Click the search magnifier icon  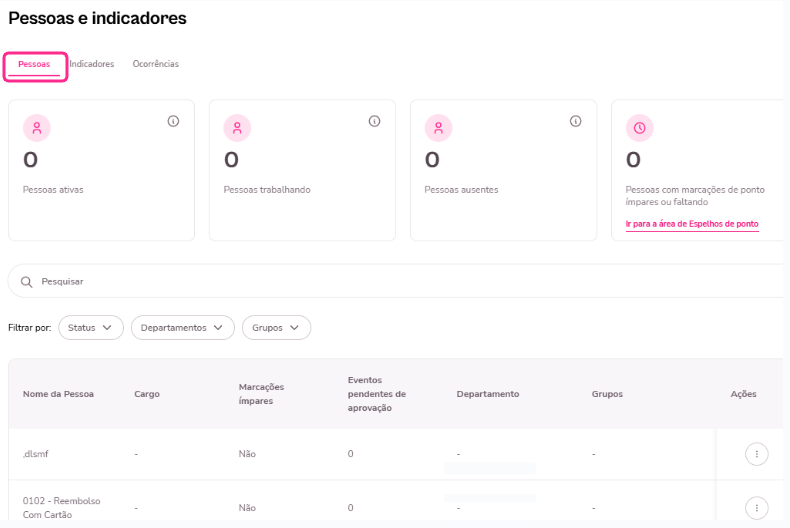click(x=27, y=282)
